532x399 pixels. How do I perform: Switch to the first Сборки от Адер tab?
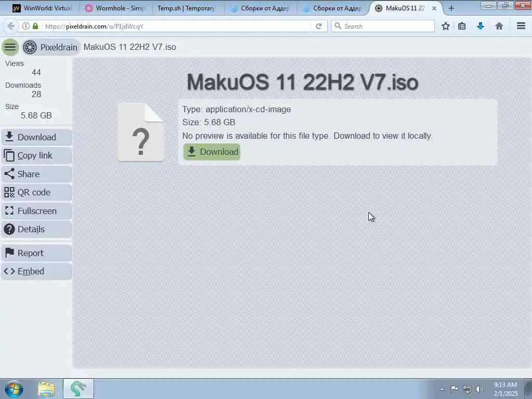(260, 8)
